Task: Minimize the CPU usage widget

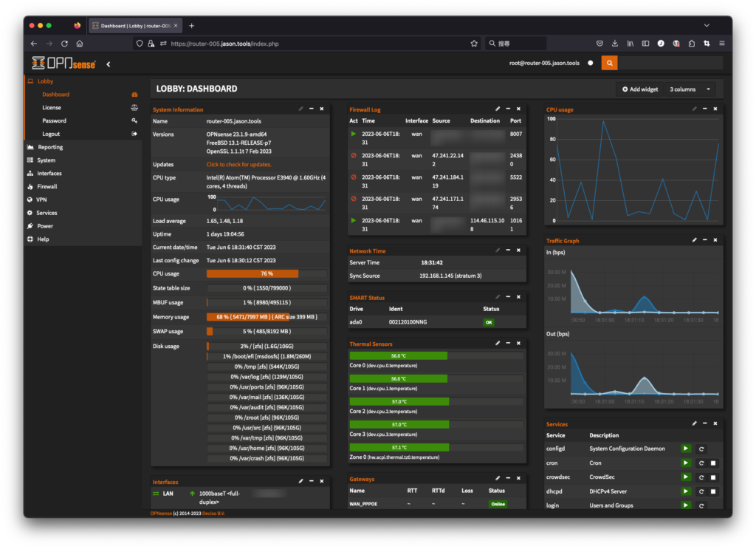Action: click(x=705, y=109)
